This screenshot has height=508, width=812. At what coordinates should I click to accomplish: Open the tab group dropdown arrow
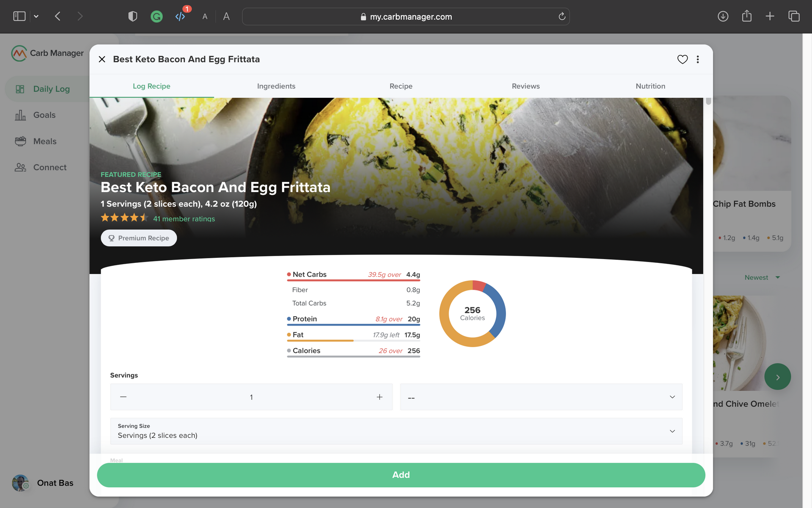coord(36,17)
